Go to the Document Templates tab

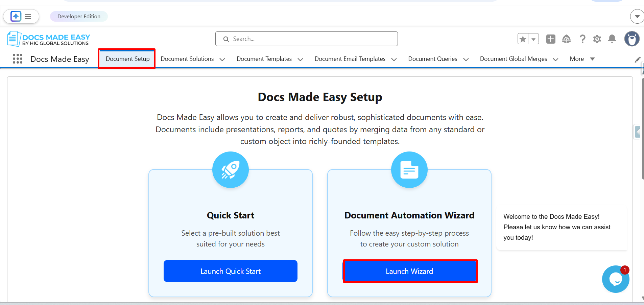pos(264,59)
